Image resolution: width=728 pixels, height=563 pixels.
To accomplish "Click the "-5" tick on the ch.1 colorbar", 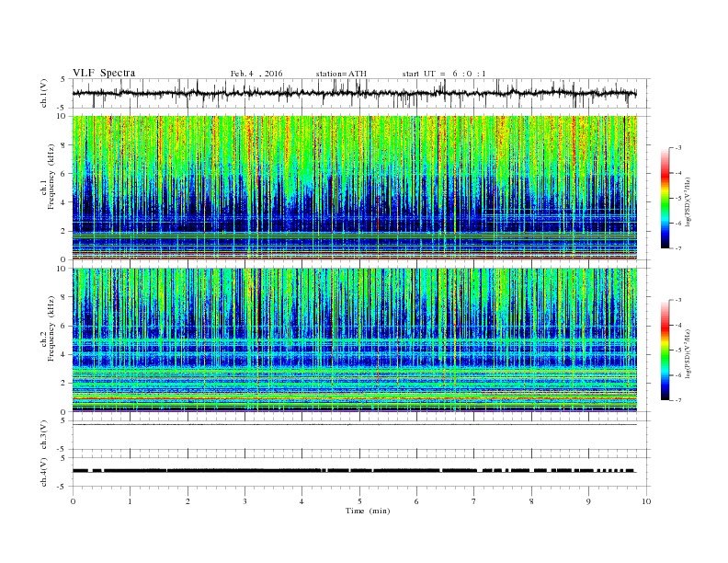I will pyautogui.click(x=677, y=199).
